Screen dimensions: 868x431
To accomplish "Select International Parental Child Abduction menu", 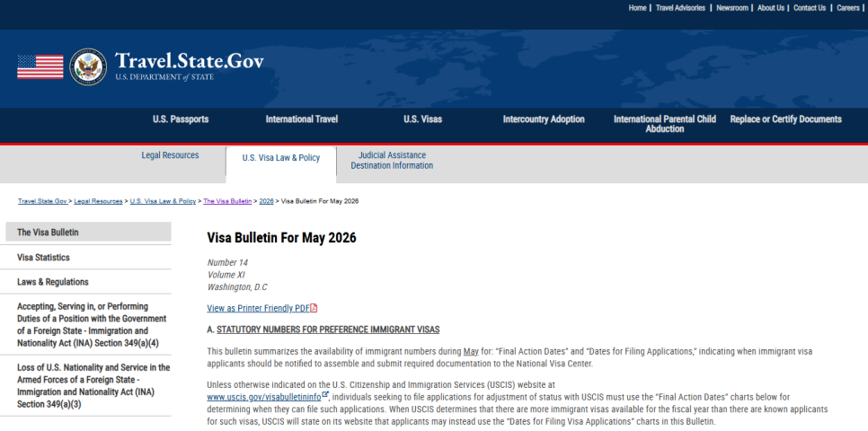I will pos(664,124).
